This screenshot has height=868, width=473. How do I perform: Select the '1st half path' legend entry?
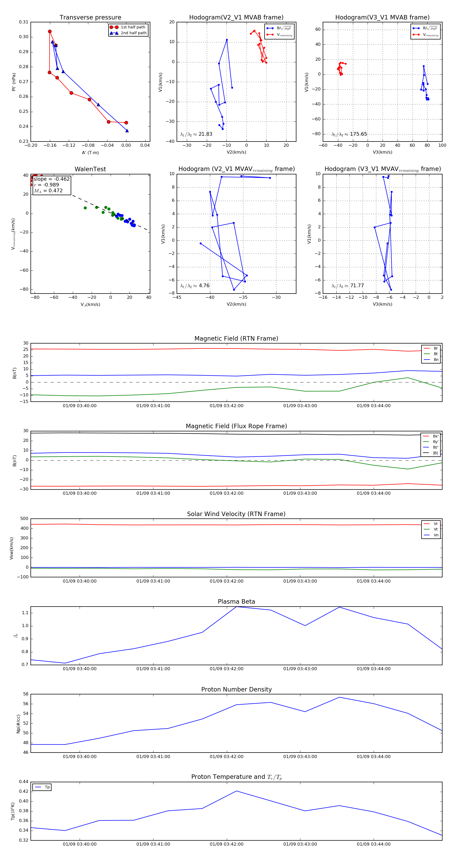coord(128,27)
